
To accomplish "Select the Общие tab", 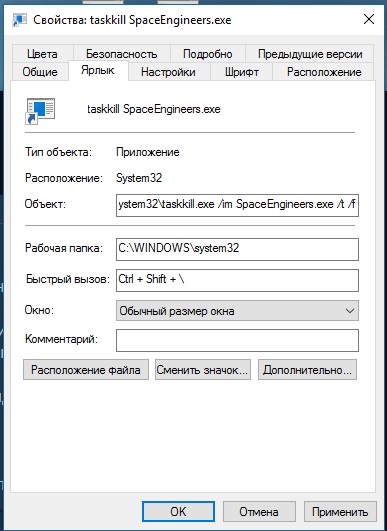I will 40,71.
